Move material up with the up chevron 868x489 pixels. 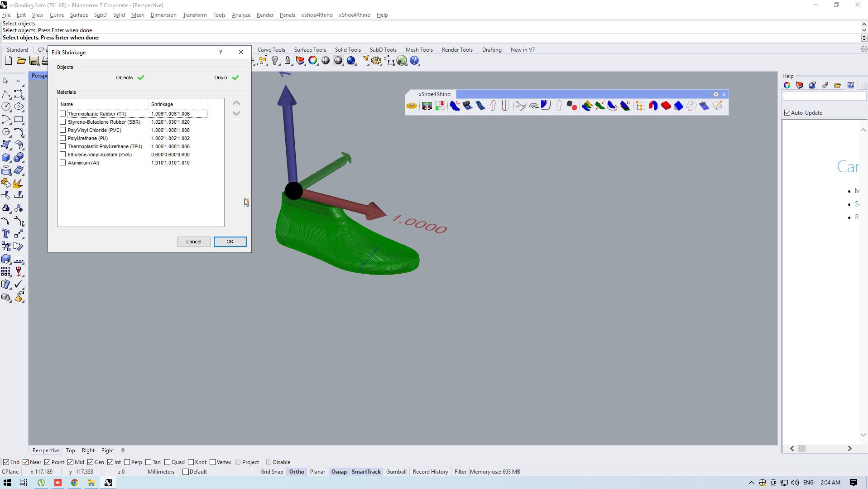pos(236,103)
